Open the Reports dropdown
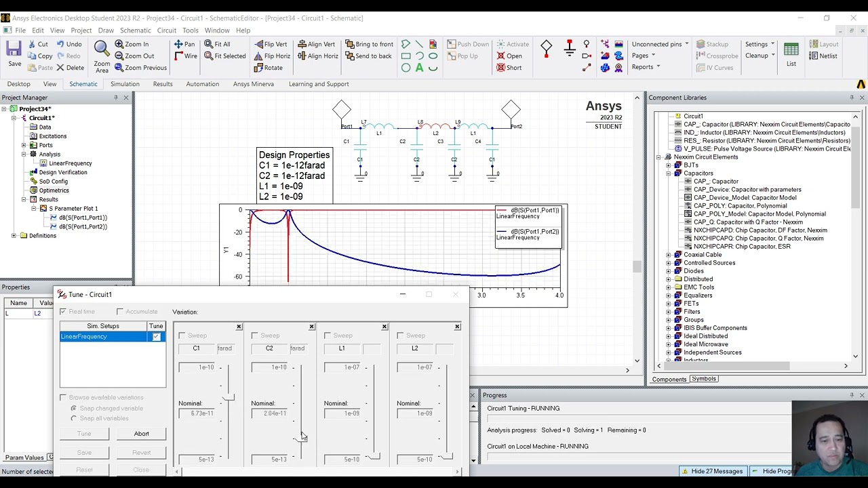Viewport: 868px width, 488px height. (646, 67)
